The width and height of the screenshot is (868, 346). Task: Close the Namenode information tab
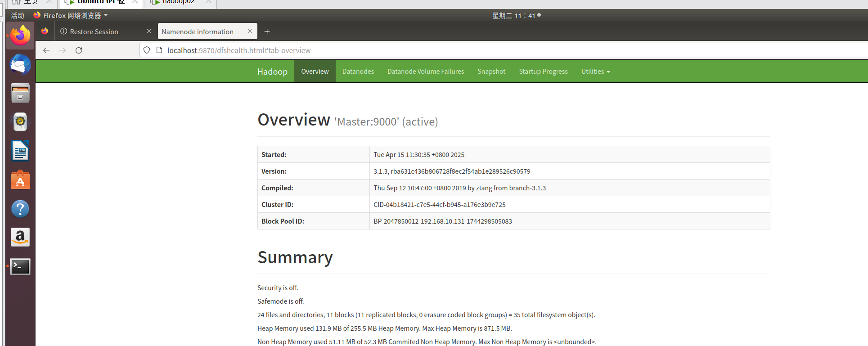point(250,31)
